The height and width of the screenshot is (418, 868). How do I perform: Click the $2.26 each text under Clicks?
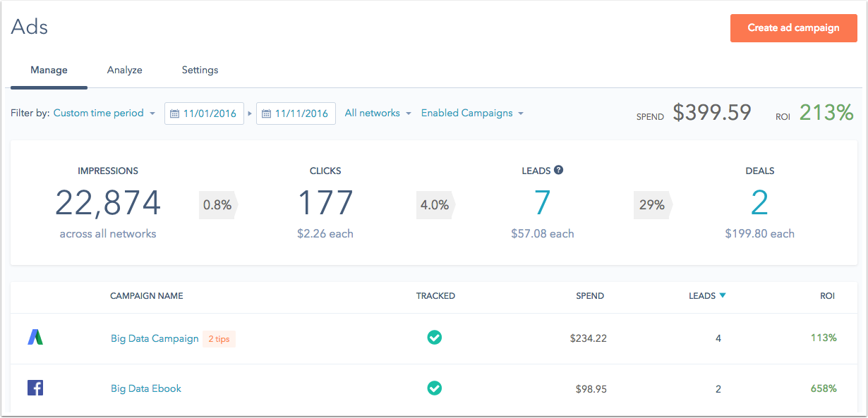tap(325, 233)
